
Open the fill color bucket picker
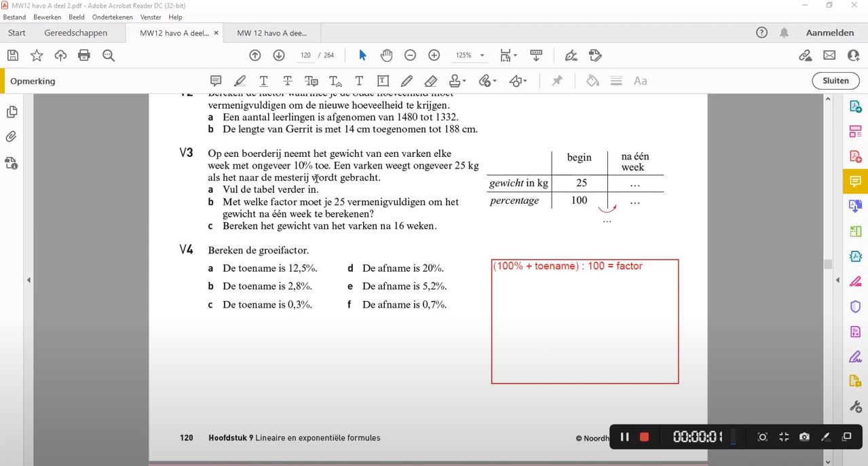pyautogui.click(x=592, y=81)
